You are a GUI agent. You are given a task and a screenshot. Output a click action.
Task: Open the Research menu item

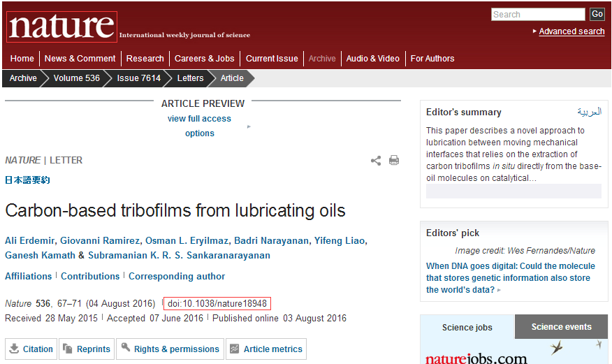(145, 59)
